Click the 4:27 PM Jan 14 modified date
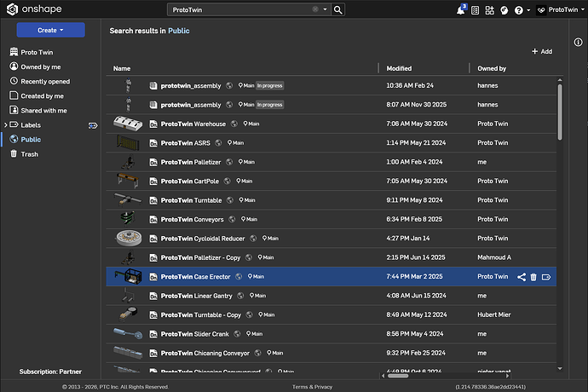Screen dimensions: 588x392 407,239
